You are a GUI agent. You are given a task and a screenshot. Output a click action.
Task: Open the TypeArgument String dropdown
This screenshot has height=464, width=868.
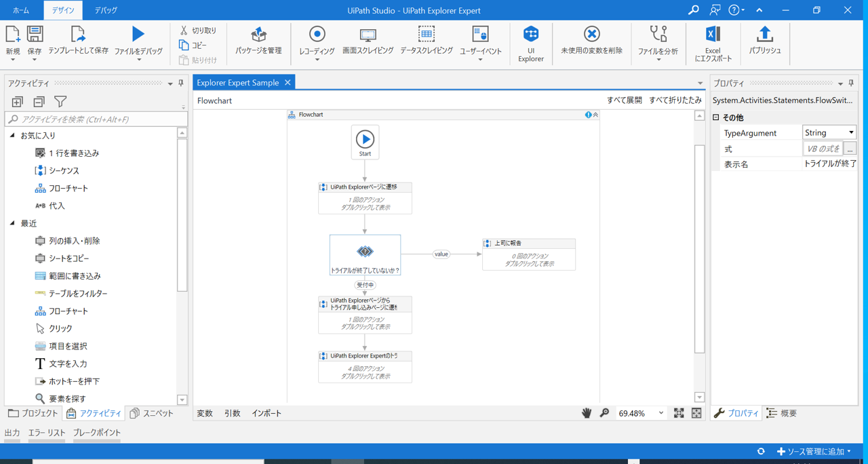pyautogui.click(x=829, y=133)
